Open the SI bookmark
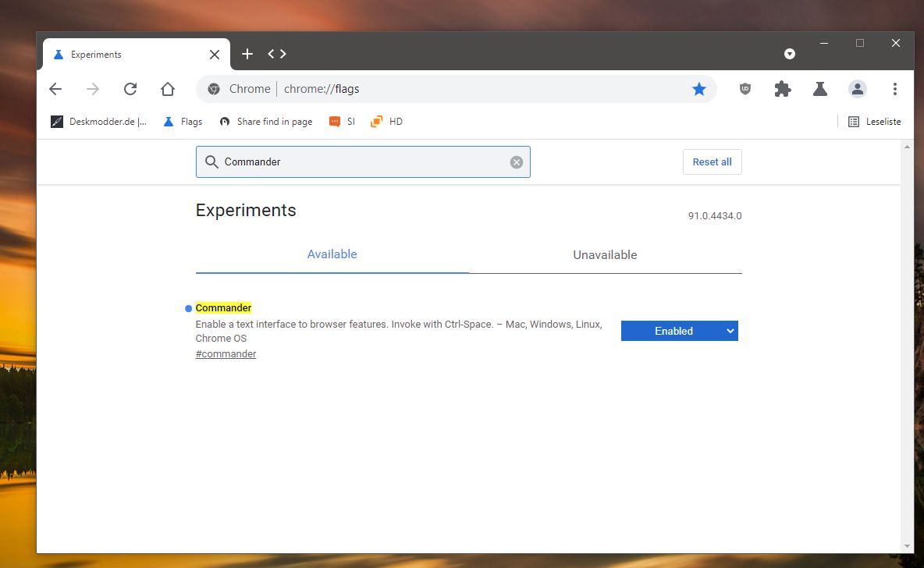The height and width of the screenshot is (568, 924). [x=343, y=122]
